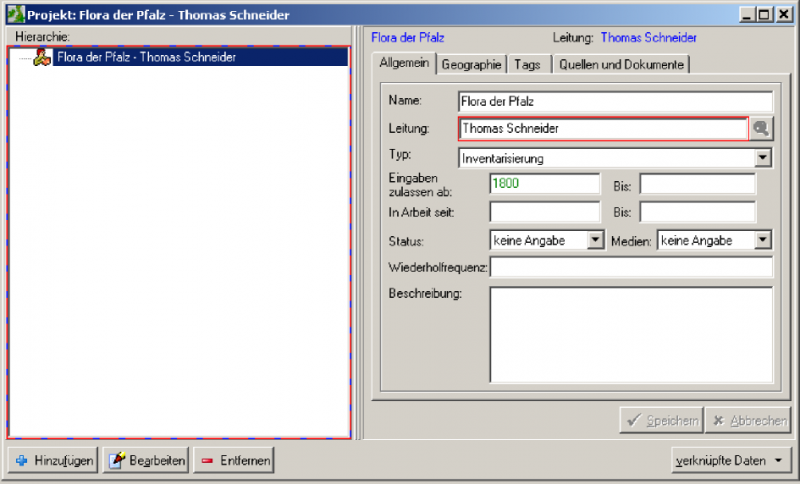Open the verknüpfte Daten dropdown menu
800x484 pixels.
732,461
